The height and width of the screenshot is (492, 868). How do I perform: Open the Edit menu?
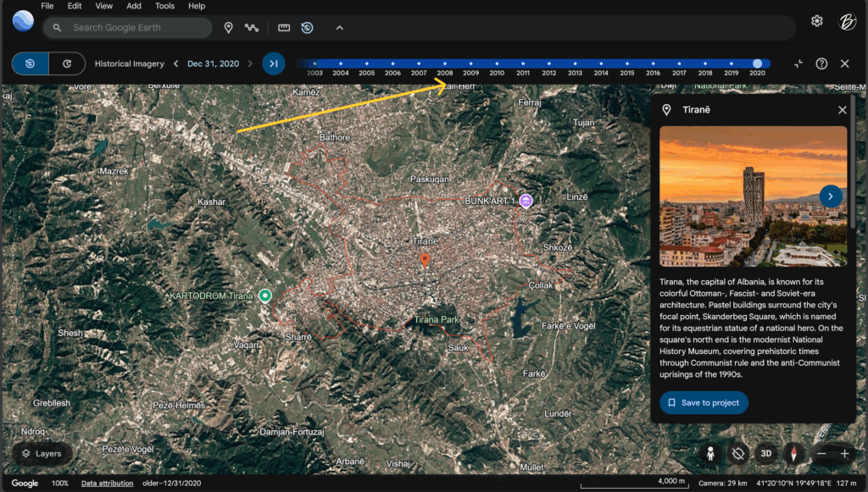pos(75,6)
